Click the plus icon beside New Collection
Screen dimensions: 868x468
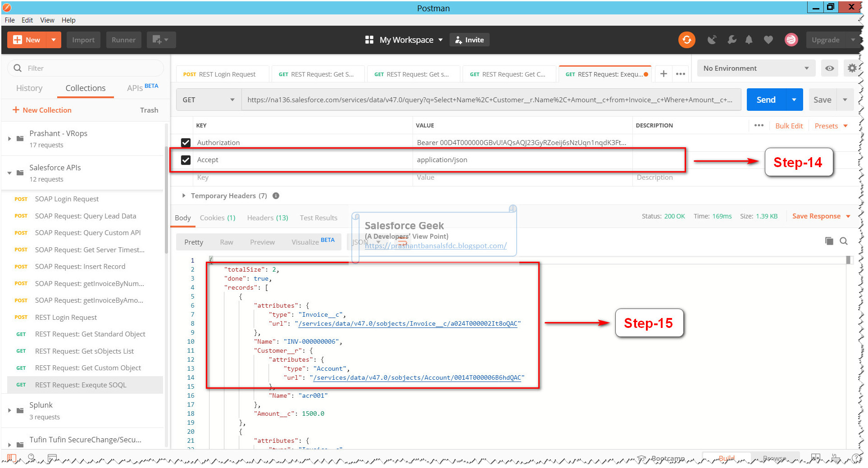coord(16,110)
